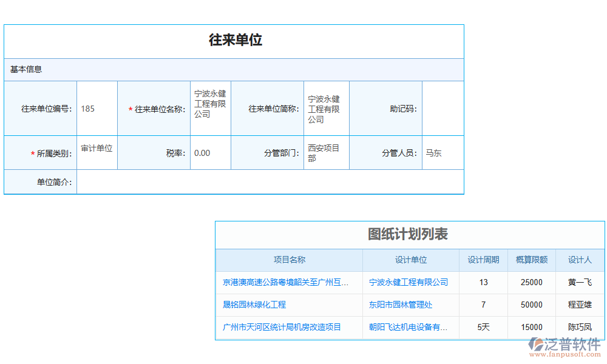Click designer cell 黄一飞
The width and height of the screenshot is (607, 364).
[580, 283]
